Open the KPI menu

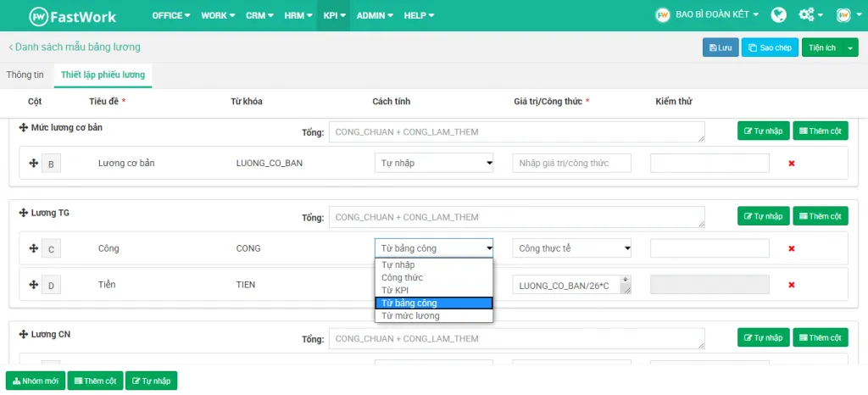(x=333, y=15)
